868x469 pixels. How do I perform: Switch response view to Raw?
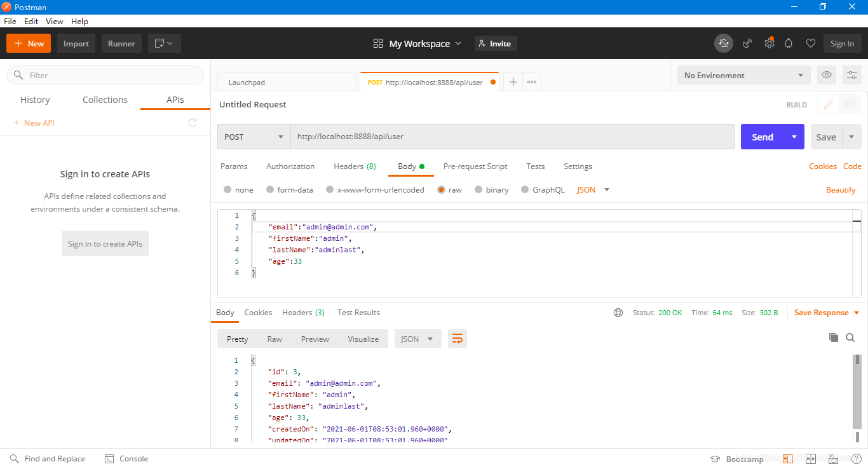click(x=275, y=339)
